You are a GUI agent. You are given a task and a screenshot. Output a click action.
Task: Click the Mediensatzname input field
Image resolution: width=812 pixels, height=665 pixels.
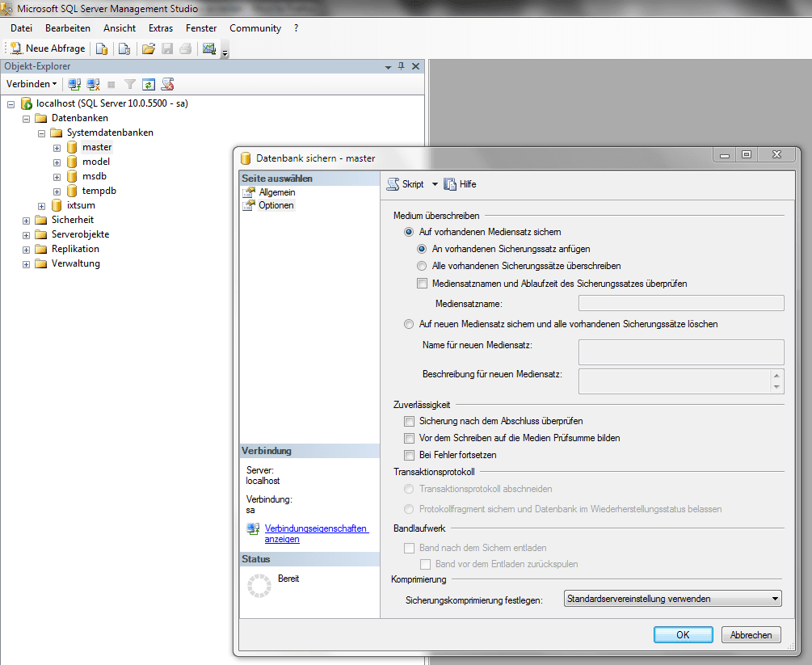click(681, 304)
